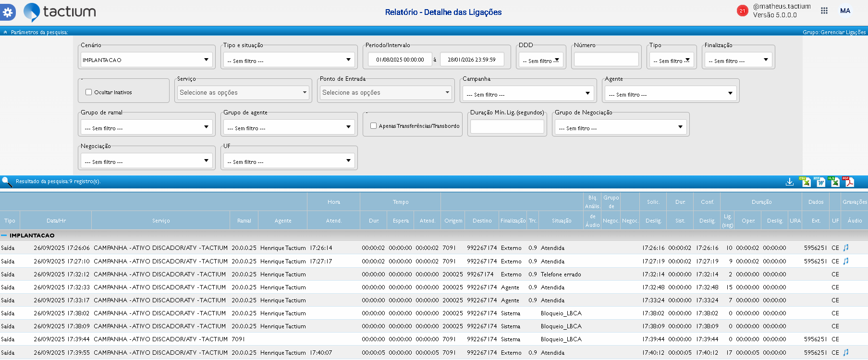Open the MA user profile avatar
The height and width of the screenshot is (360, 868).
(845, 11)
